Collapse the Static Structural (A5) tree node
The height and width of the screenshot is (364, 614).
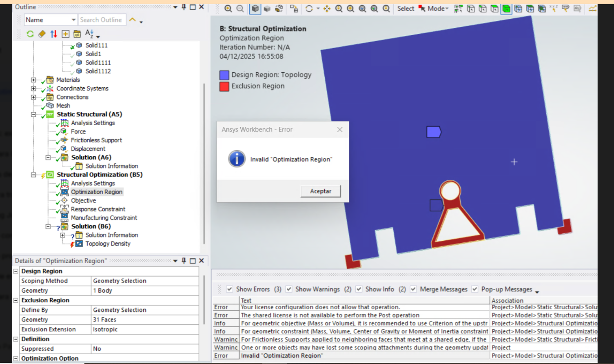tap(33, 115)
